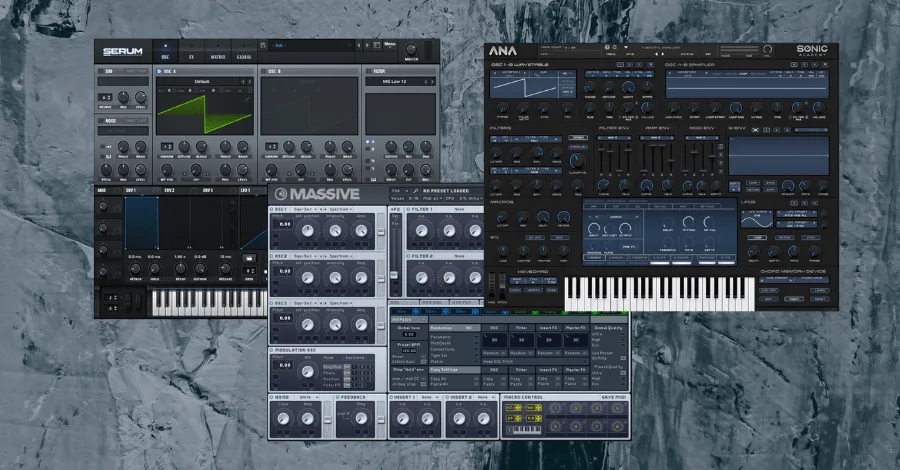Screen dimensions: 900x470
Task: Click the ANA VOL knob at top
Action: (x=767, y=49)
